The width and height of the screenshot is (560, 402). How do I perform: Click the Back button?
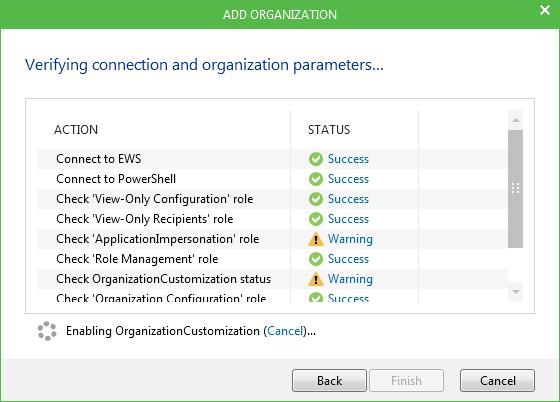[x=329, y=381]
